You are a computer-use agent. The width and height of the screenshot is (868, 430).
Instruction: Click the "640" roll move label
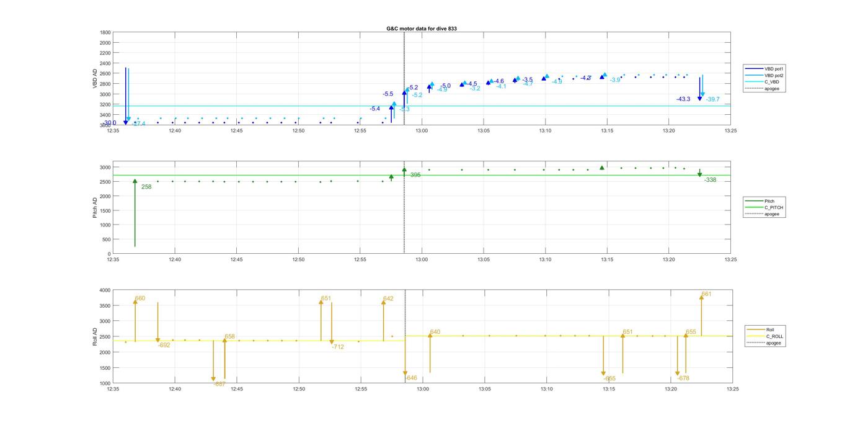(435, 332)
